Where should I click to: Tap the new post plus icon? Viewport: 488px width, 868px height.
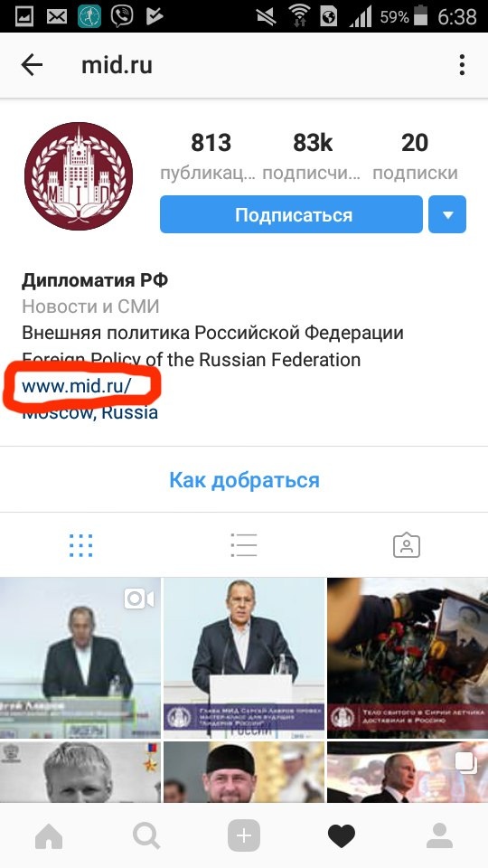(243, 836)
